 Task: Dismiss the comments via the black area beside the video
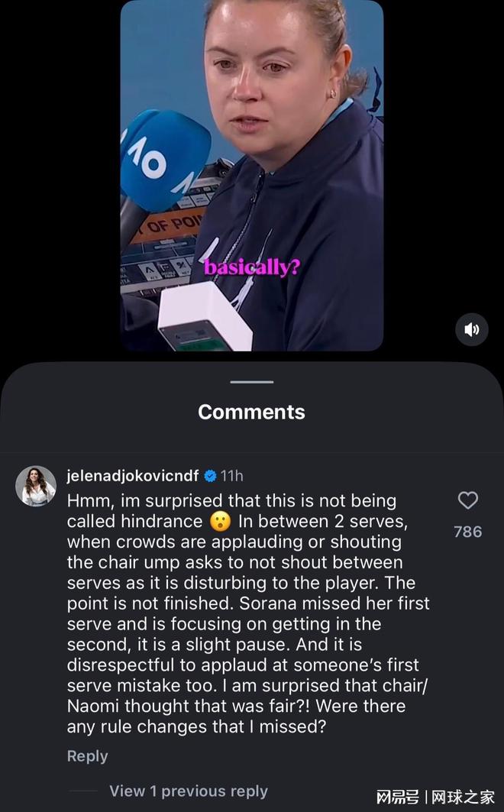point(60,176)
